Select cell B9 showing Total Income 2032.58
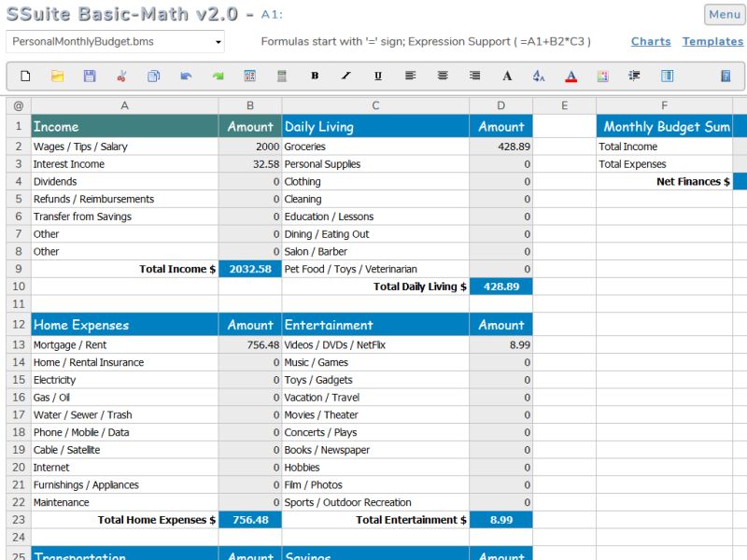Screen dimensions: 747x560 point(249,269)
